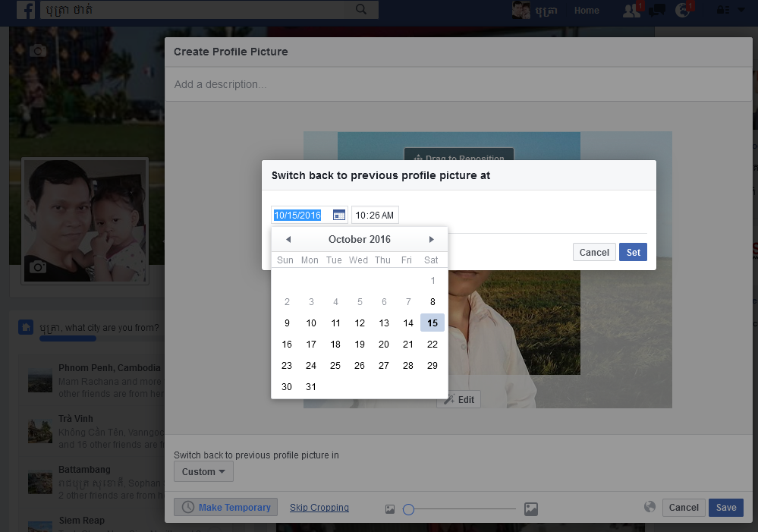Open privacy shortcuts icon in top bar
This screenshot has width=758, height=532.
[722, 10]
